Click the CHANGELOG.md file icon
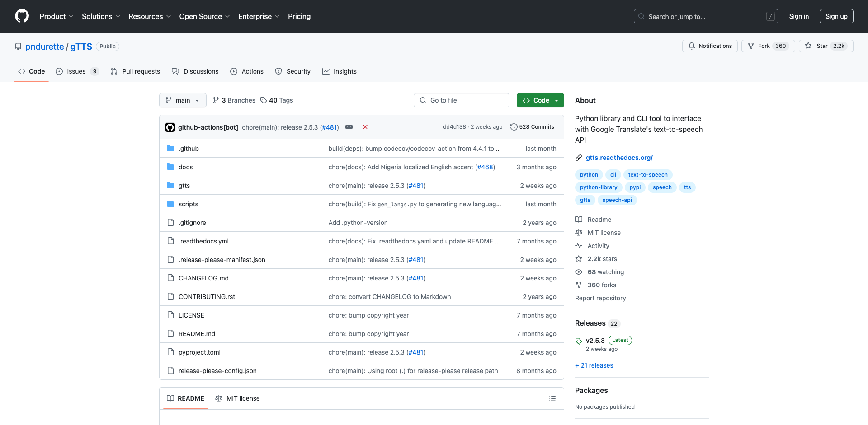868x425 pixels. [x=170, y=278]
